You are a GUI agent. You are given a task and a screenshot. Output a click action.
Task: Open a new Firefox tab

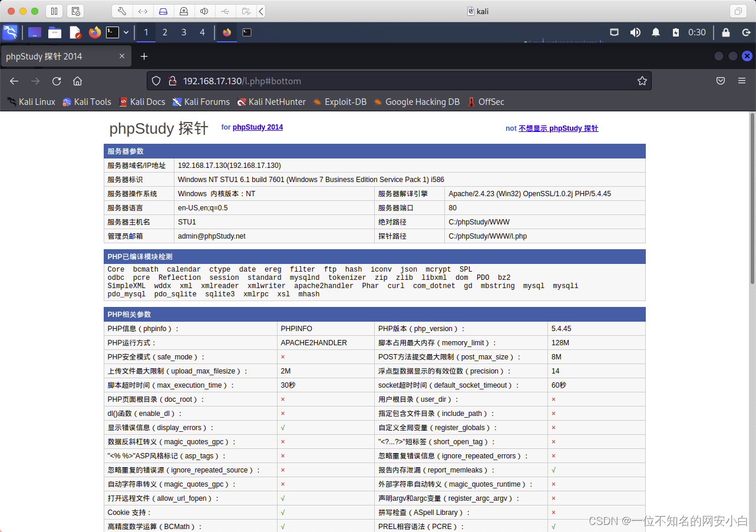pos(144,57)
